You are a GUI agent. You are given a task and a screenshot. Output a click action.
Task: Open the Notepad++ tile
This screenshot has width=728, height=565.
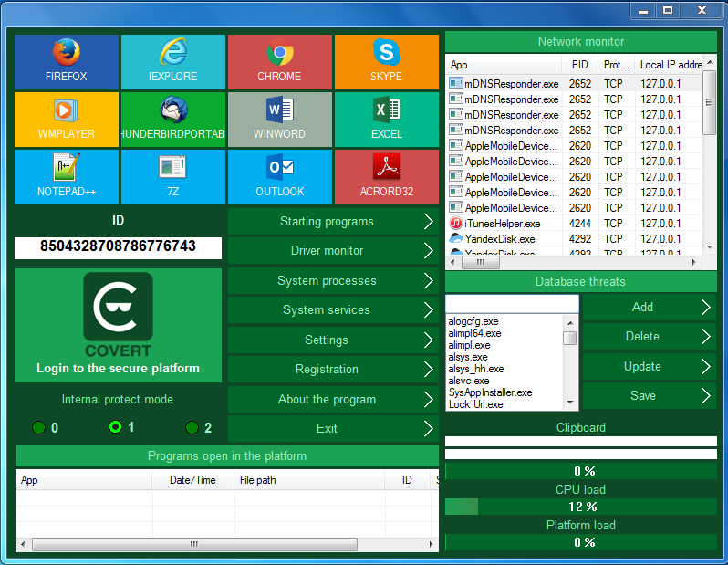(67, 176)
